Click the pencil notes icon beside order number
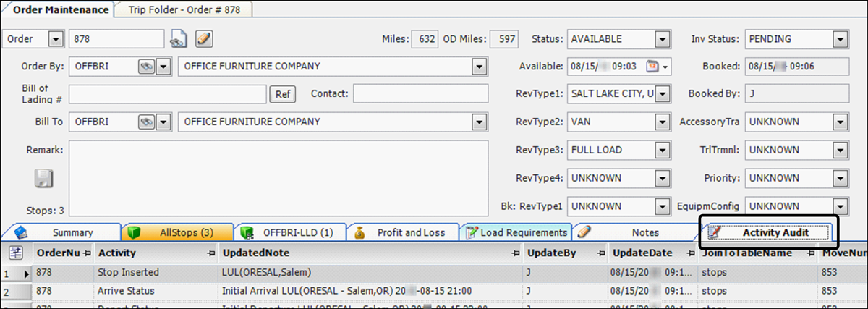The image size is (868, 309). [204, 38]
